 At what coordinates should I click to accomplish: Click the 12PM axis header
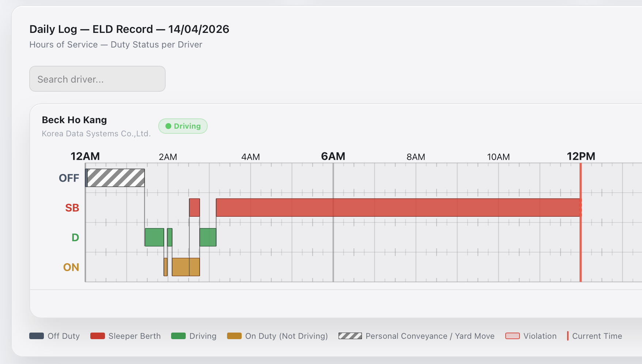(x=581, y=156)
